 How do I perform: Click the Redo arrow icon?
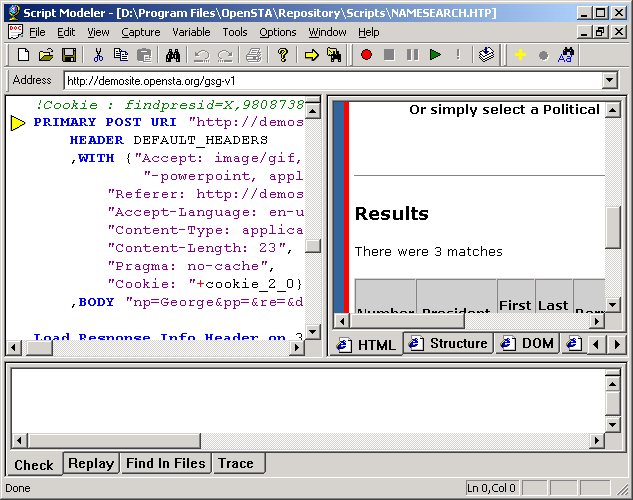point(225,55)
